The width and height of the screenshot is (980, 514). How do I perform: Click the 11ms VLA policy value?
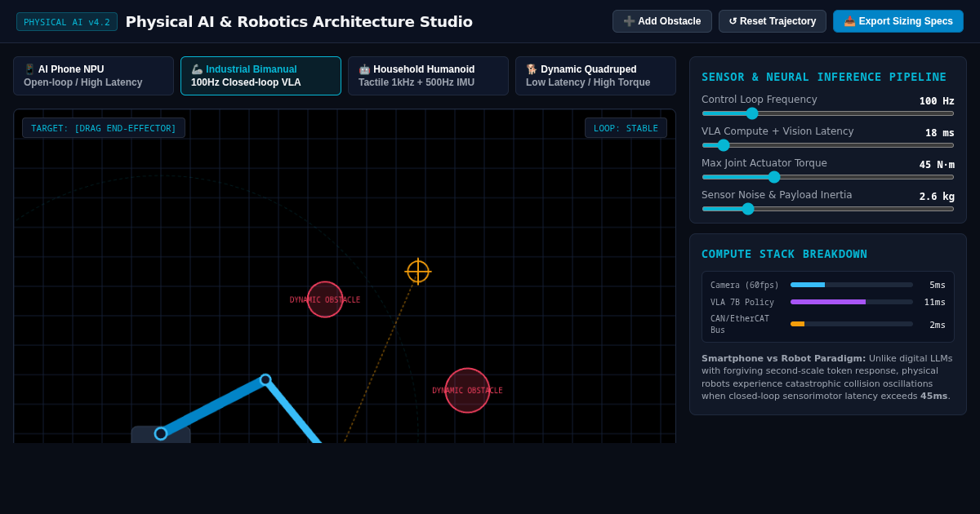(x=934, y=302)
